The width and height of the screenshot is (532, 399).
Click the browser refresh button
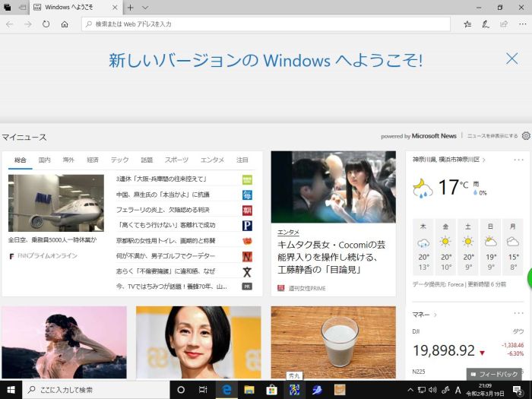click(x=46, y=24)
